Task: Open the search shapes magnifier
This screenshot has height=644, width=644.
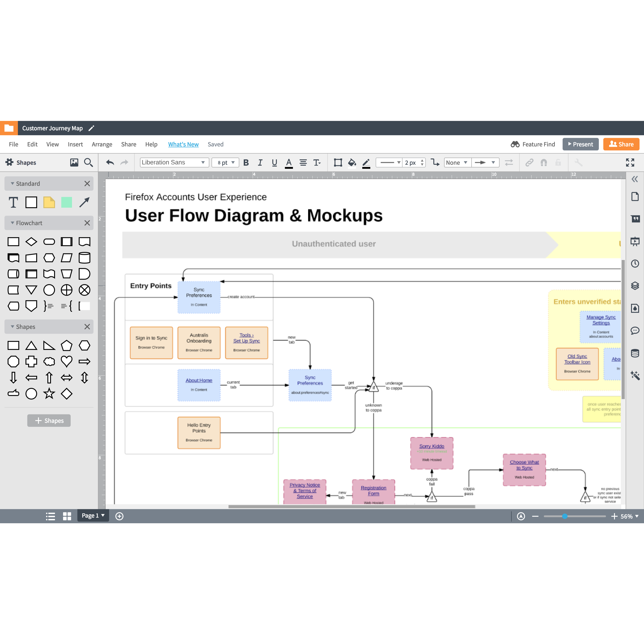Action: [88, 162]
